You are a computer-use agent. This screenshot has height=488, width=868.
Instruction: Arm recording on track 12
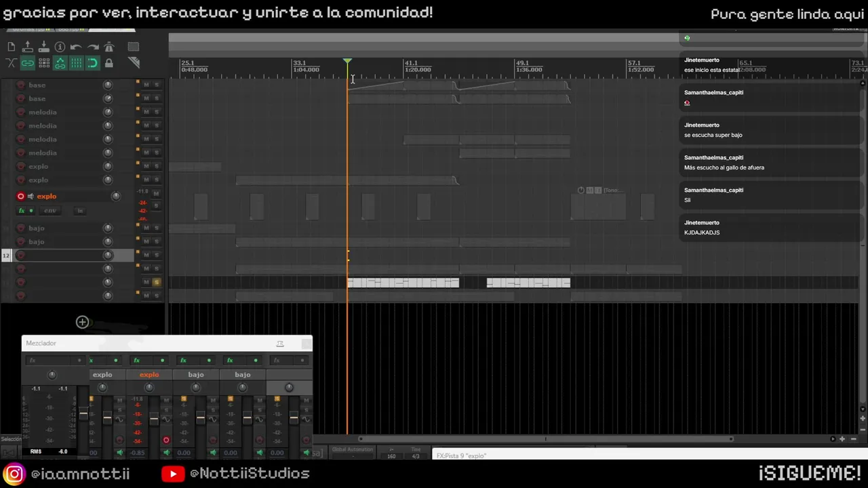click(20, 255)
